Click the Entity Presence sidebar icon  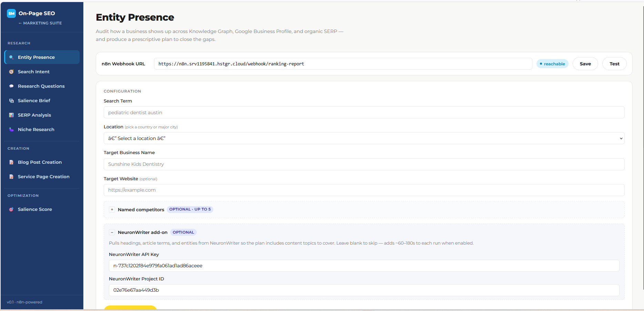11,57
